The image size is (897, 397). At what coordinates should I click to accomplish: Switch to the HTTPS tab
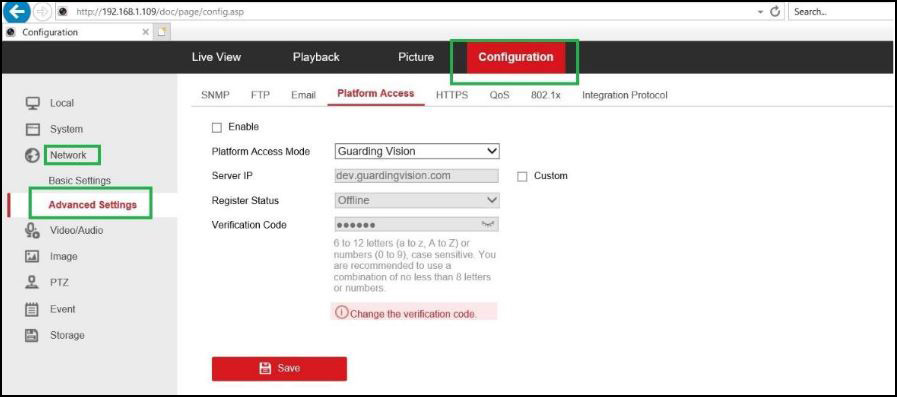coord(452,95)
